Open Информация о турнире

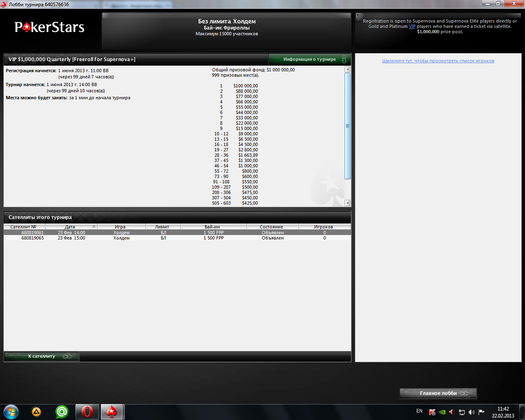point(310,59)
